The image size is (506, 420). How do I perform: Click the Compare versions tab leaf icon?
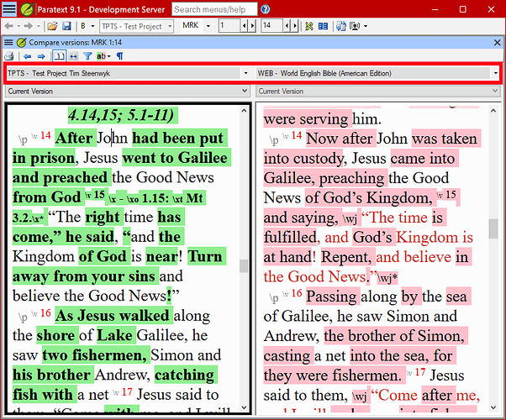coord(21,42)
